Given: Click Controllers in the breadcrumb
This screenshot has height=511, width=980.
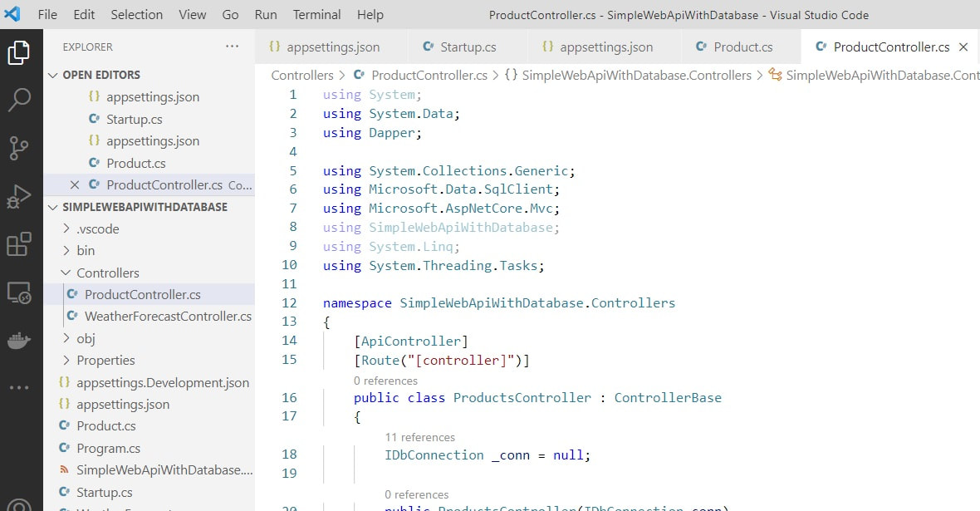Looking at the screenshot, I should (x=302, y=76).
